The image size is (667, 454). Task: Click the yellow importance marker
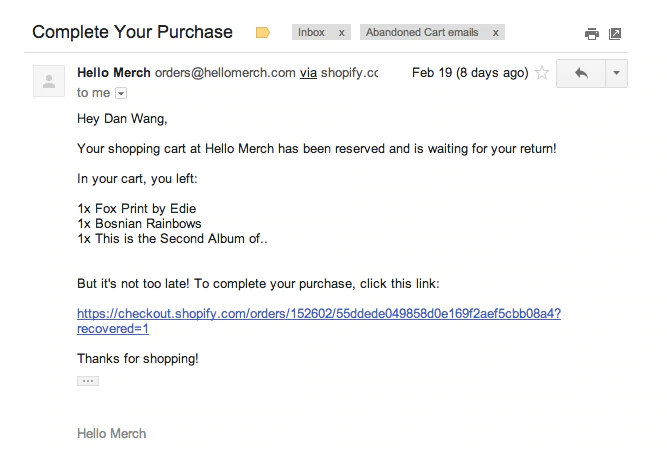263,33
